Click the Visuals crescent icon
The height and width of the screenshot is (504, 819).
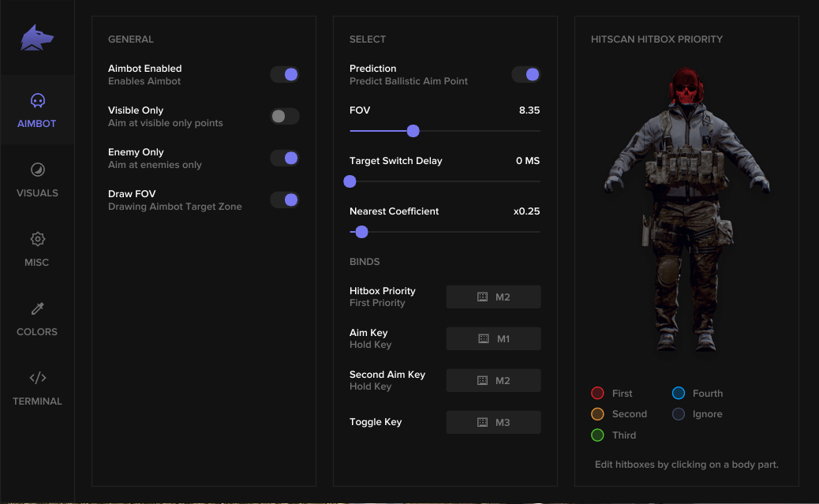[x=37, y=170]
